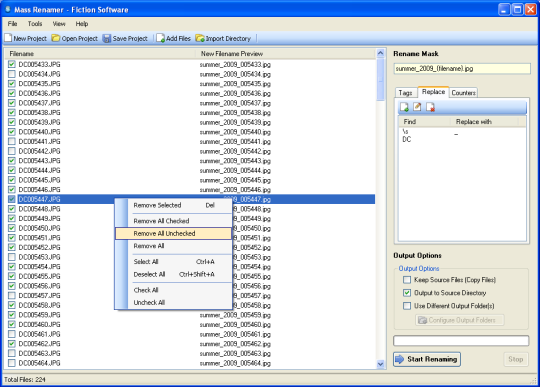Choose Remove All Checked menu entry

click(173, 221)
